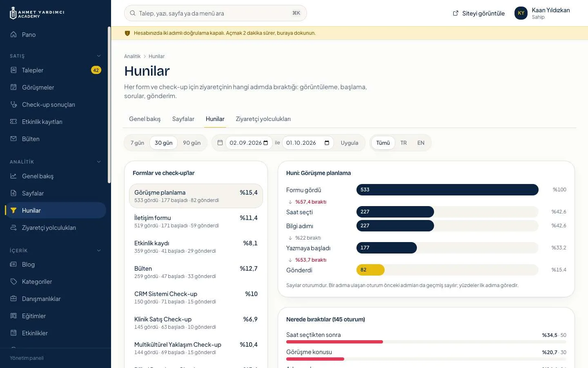Screen dimensions: 588x368
Task: Select the Tümü language filter
Action: click(383, 143)
